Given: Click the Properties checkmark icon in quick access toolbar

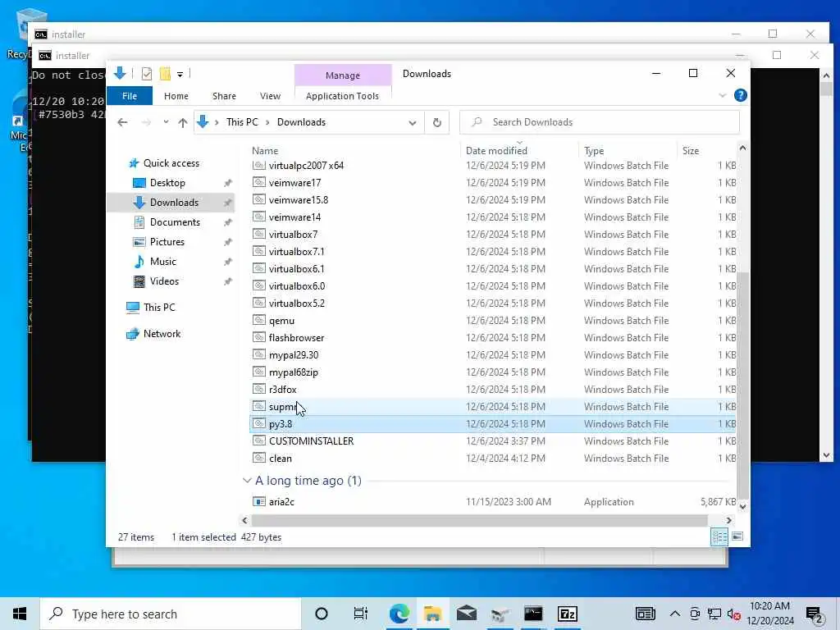Looking at the screenshot, I should tap(146, 73).
